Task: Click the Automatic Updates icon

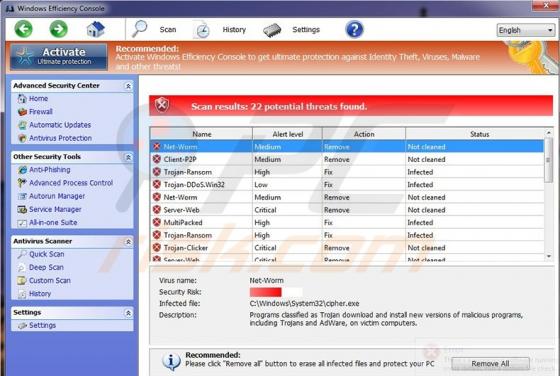Action: pyautogui.click(x=22, y=125)
